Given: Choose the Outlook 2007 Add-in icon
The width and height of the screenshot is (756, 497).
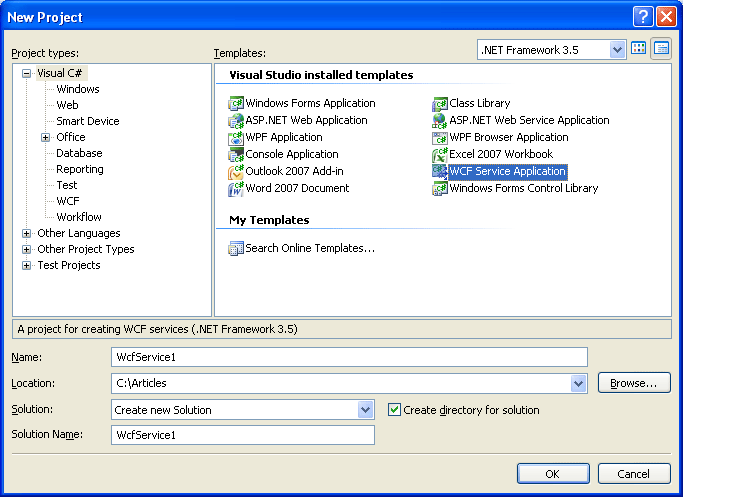Looking at the screenshot, I should click(x=236, y=171).
